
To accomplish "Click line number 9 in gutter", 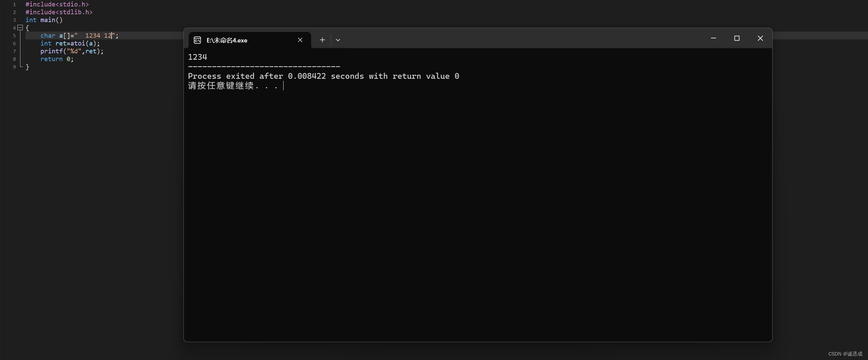I will 14,67.
